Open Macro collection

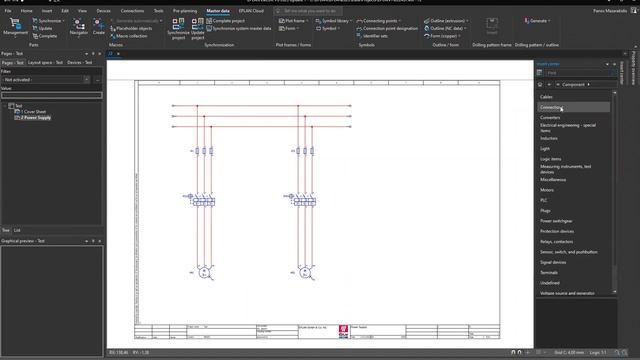coord(129,36)
